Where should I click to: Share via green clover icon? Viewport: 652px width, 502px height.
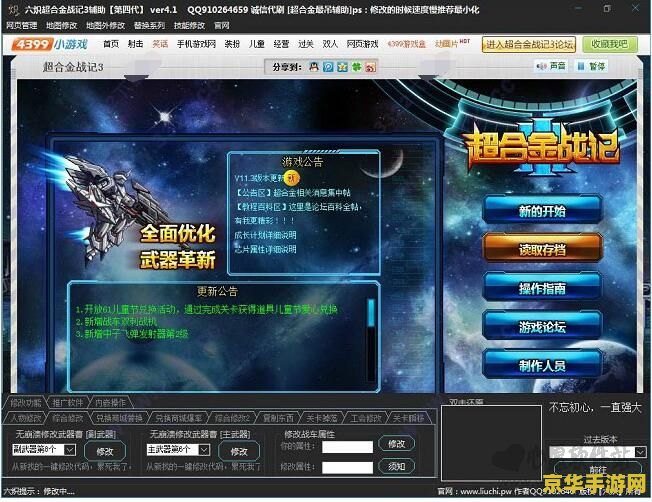356,67
